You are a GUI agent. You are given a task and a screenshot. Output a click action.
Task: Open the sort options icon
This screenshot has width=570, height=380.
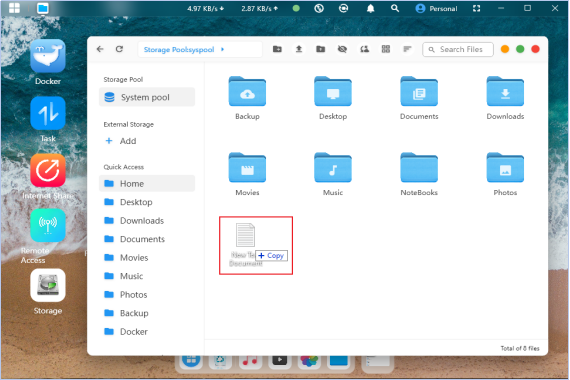pos(407,49)
